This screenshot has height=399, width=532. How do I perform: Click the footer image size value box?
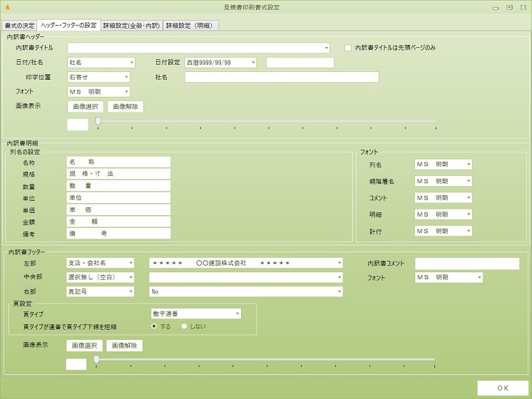[x=76, y=364]
